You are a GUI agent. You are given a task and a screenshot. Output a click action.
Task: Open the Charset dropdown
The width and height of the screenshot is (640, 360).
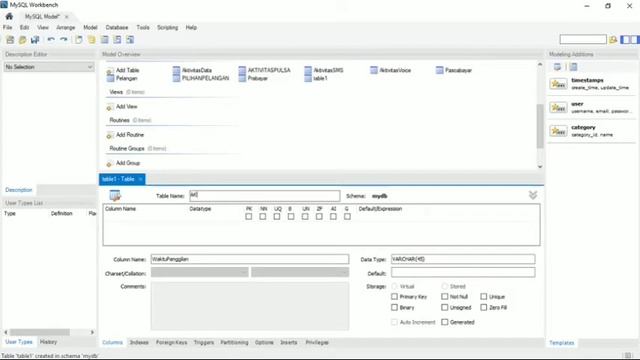pyautogui.click(x=200, y=273)
